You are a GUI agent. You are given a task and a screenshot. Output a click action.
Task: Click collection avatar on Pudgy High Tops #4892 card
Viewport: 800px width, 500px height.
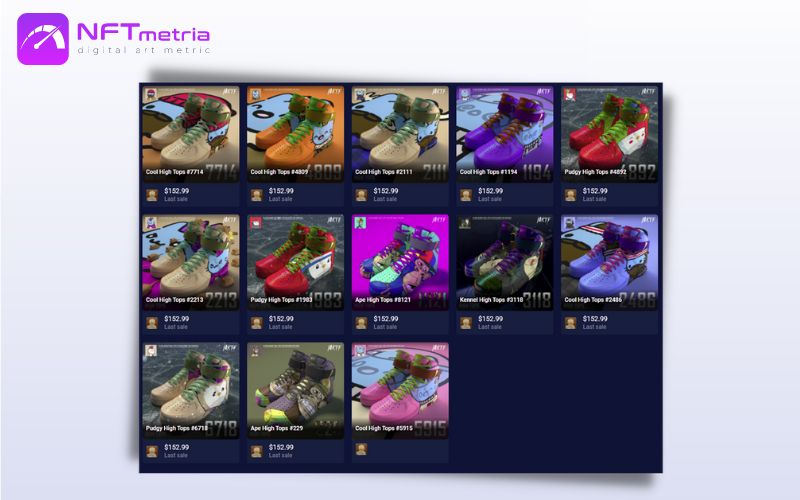coord(570,94)
